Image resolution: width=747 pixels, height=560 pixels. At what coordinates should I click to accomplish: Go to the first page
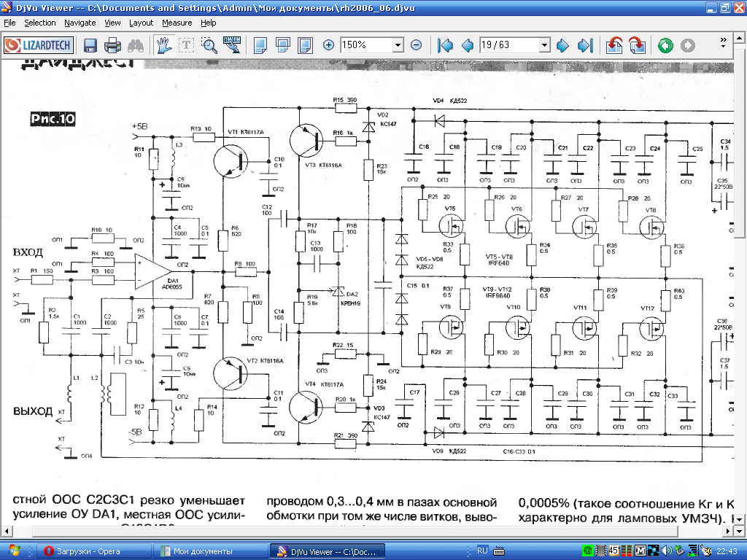click(x=446, y=46)
